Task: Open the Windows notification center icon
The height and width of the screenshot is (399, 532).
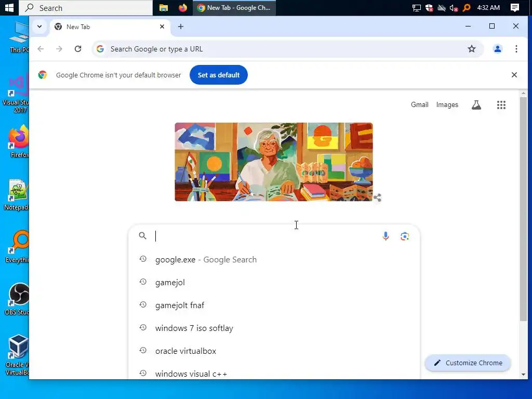Action: coord(514,7)
